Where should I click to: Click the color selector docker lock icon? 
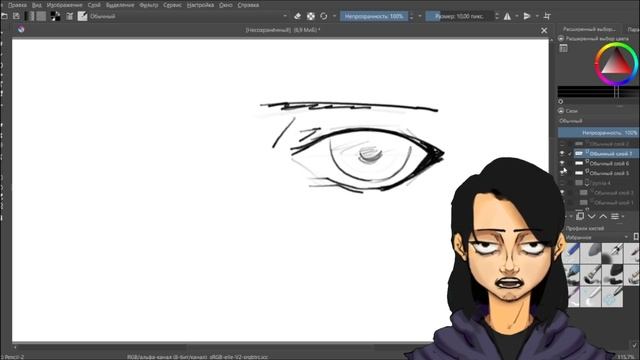561,38
